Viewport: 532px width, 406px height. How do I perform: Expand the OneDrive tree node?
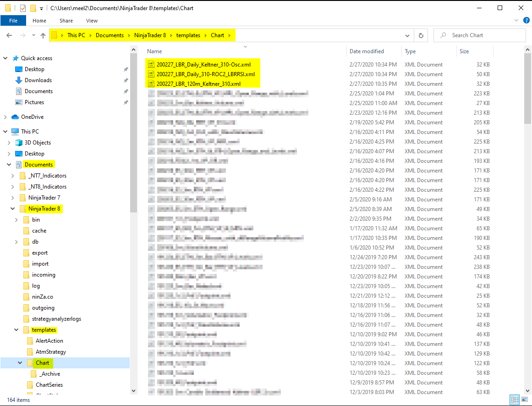[x=5, y=117]
